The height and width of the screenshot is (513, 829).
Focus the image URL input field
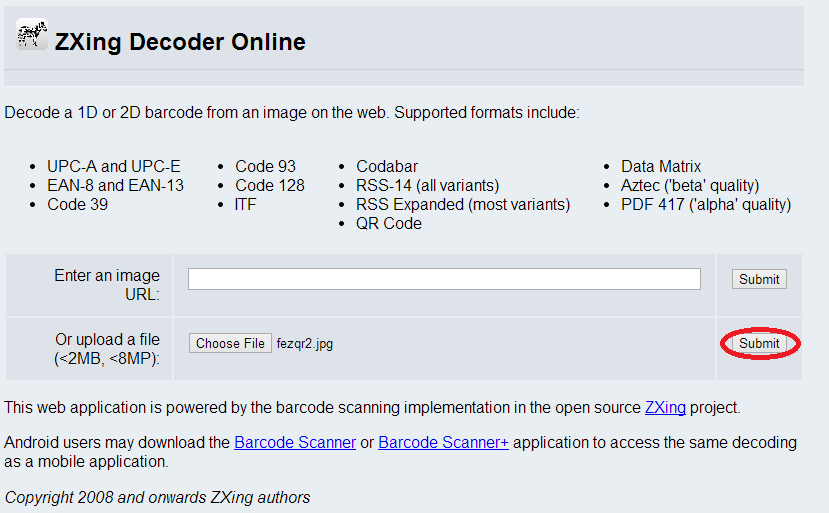(444, 279)
